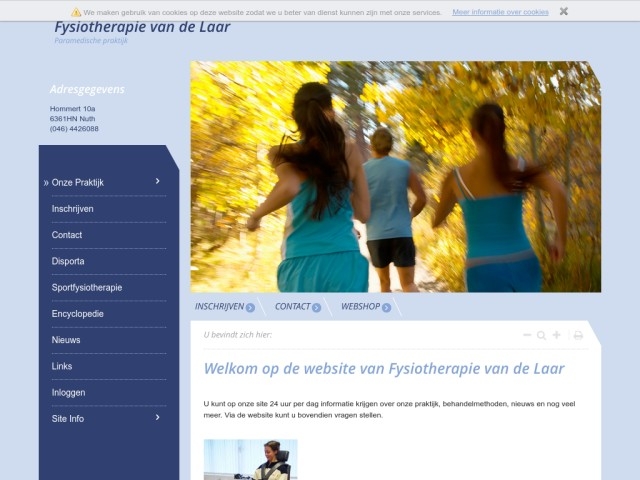Select Disporta in the sidebar menu
This screenshot has height=480, width=640.
(x=68, y=261)
